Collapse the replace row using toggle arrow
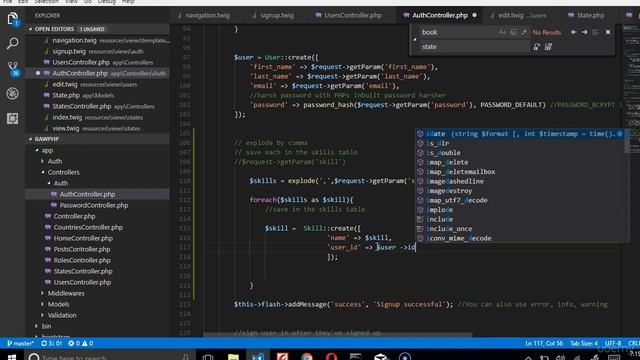 tap(415, 39)
